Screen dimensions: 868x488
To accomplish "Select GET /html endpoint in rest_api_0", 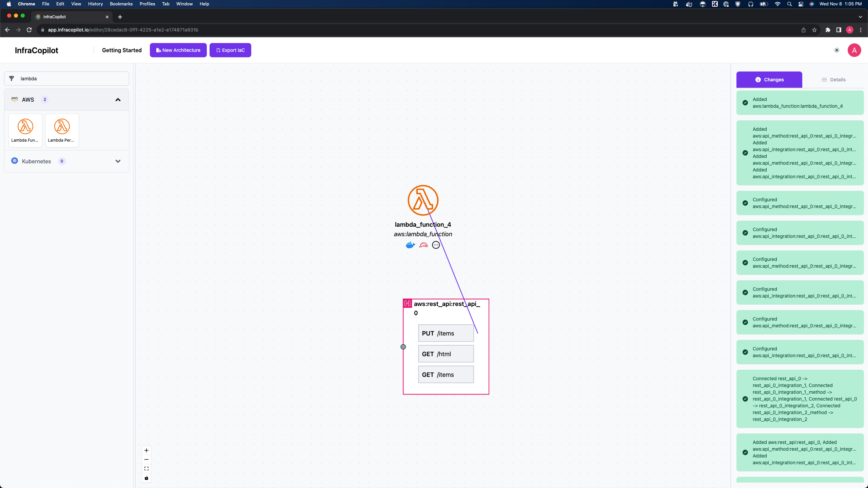I will tap(446, 354).
